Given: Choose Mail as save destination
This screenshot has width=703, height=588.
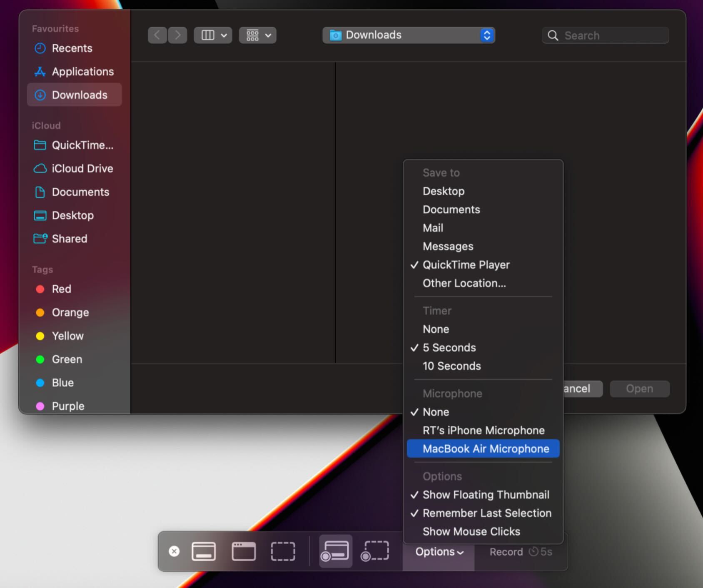Looking at the screenshot, I should click(x=483, y=228).
